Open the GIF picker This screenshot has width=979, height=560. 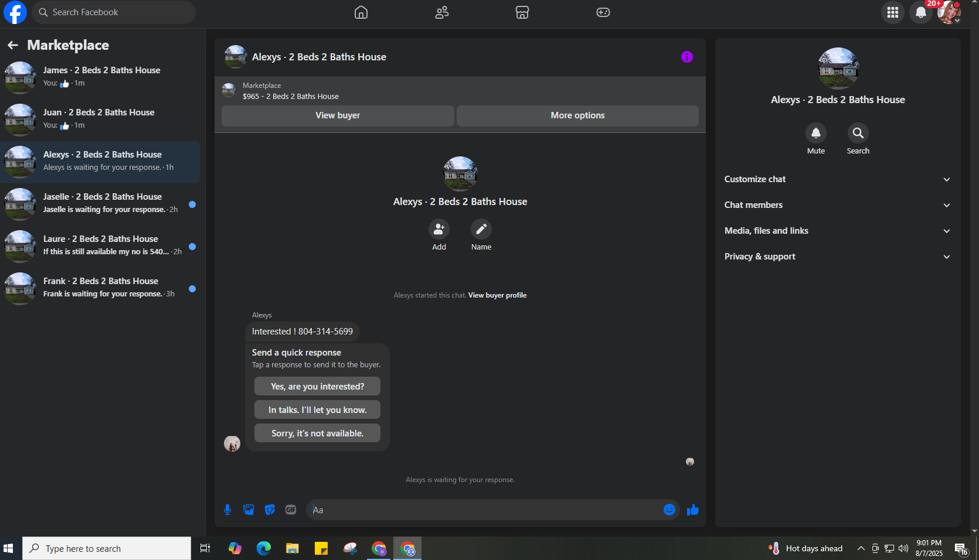point(291,510)
